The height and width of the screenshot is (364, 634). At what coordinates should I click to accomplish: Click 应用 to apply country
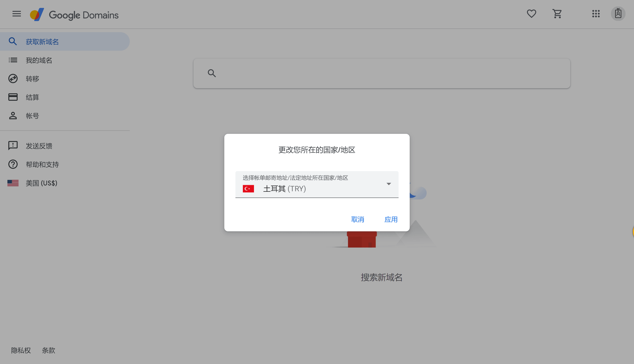[x=391, y=220]
